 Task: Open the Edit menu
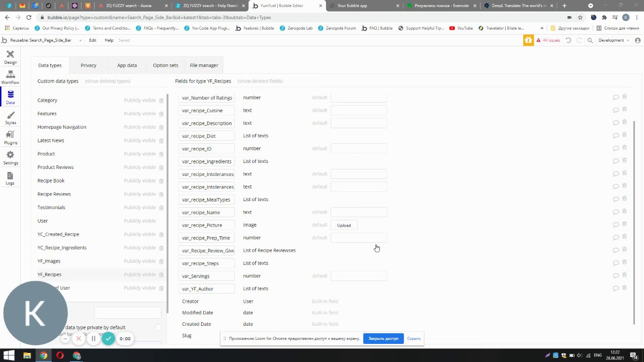[93, 40]
